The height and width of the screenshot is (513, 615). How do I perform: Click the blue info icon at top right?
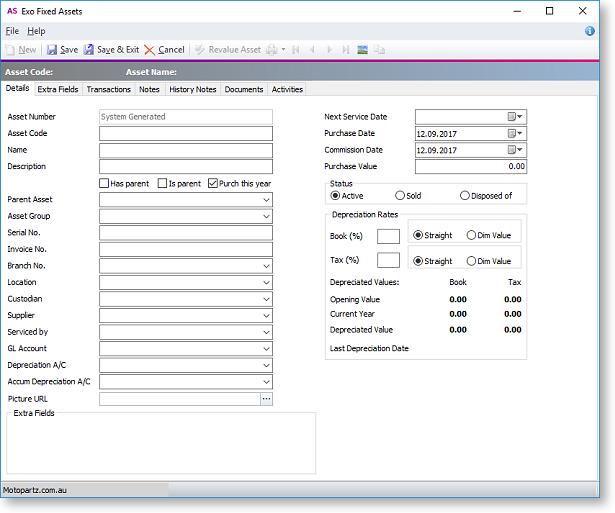[x=590, y=31]
